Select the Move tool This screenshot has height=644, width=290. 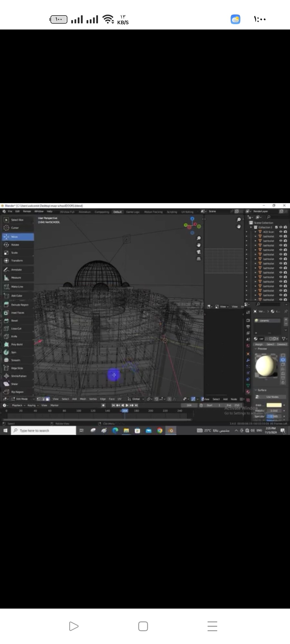[18, 237]
